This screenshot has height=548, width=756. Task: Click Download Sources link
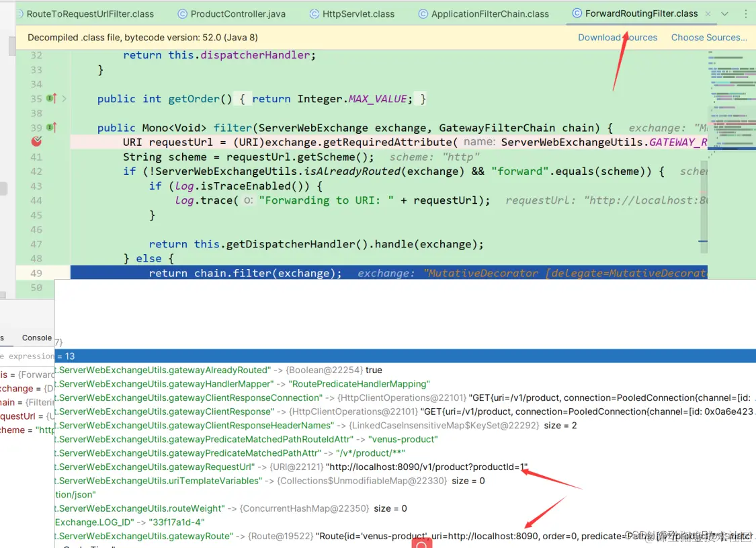(618, 37)
